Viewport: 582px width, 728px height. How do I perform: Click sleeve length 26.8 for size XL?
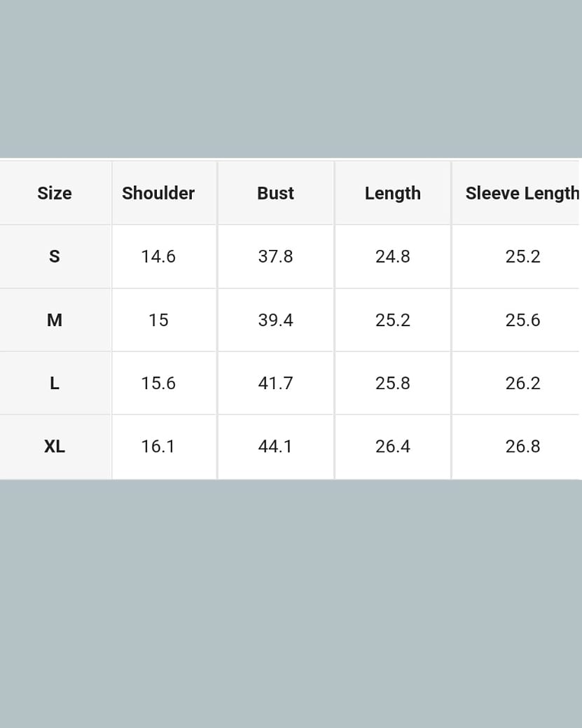(x=522, y=447)
